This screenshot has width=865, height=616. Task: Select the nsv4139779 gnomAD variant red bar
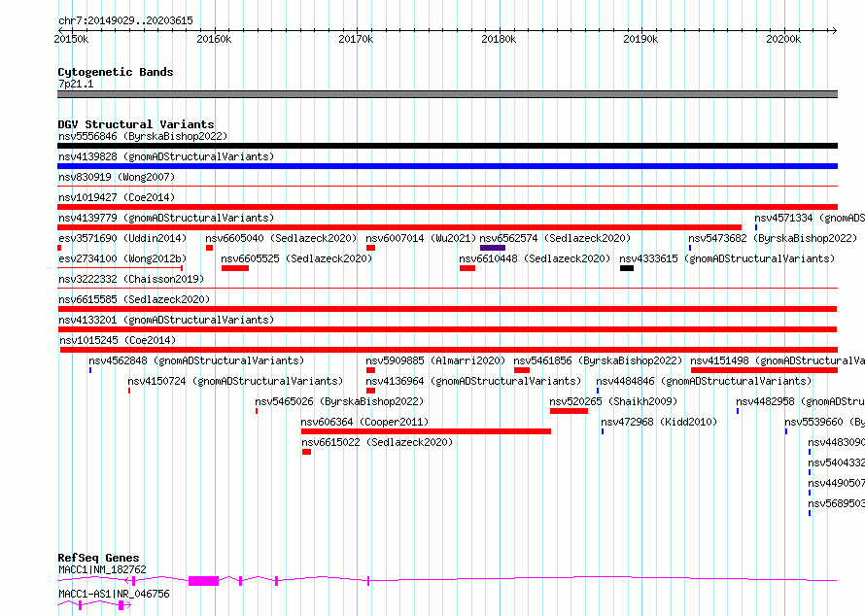point(399,227)
